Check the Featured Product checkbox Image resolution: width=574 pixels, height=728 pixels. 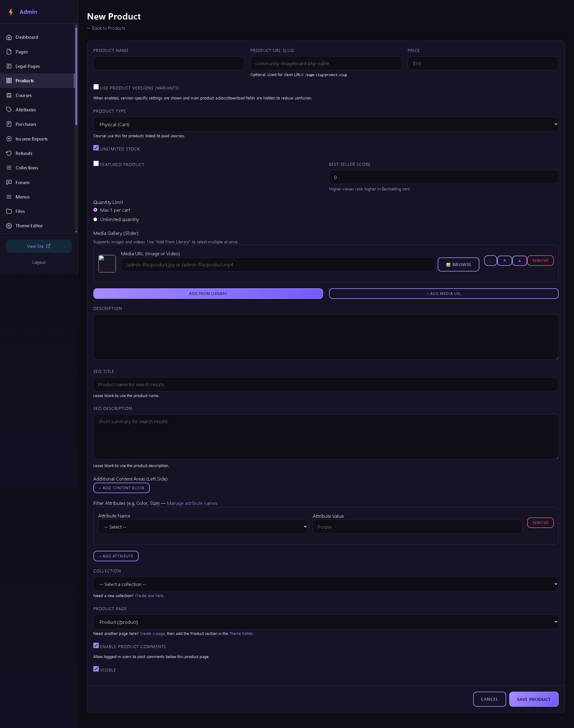[96, 164]
